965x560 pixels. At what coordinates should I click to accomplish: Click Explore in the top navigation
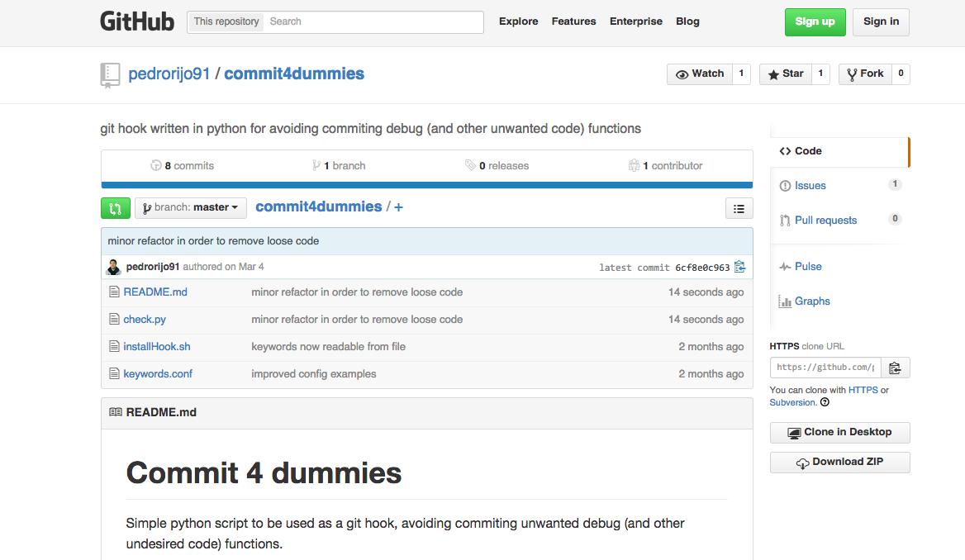point(518,21)
